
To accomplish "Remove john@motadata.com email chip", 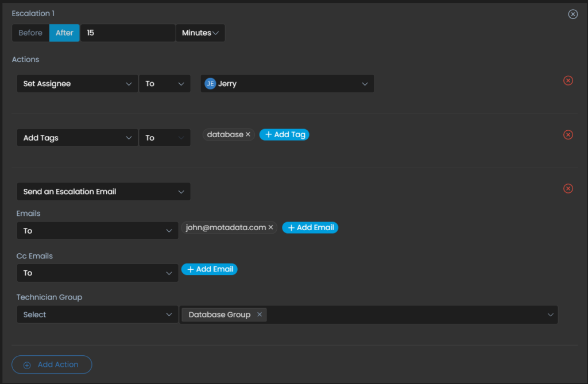I will coord(270,227).
